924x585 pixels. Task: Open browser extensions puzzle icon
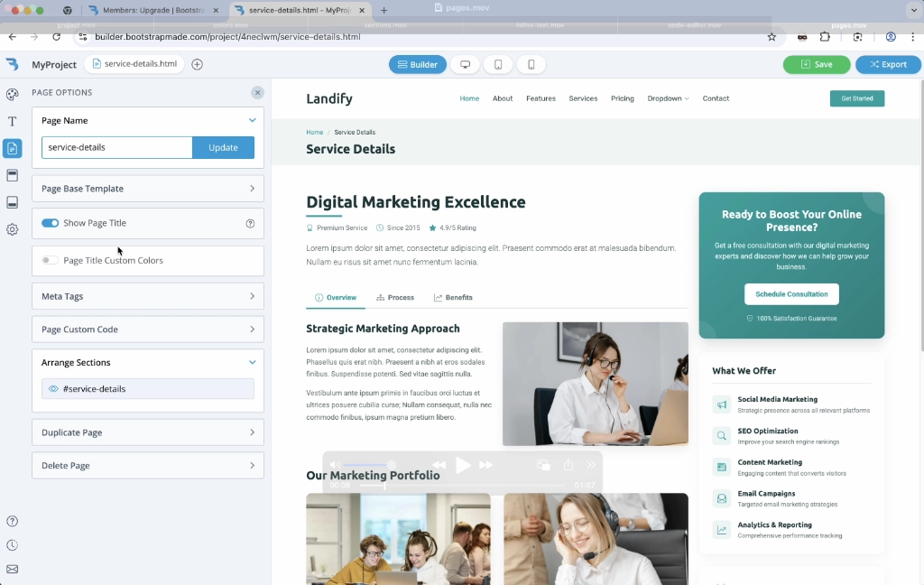coord(825,36)
